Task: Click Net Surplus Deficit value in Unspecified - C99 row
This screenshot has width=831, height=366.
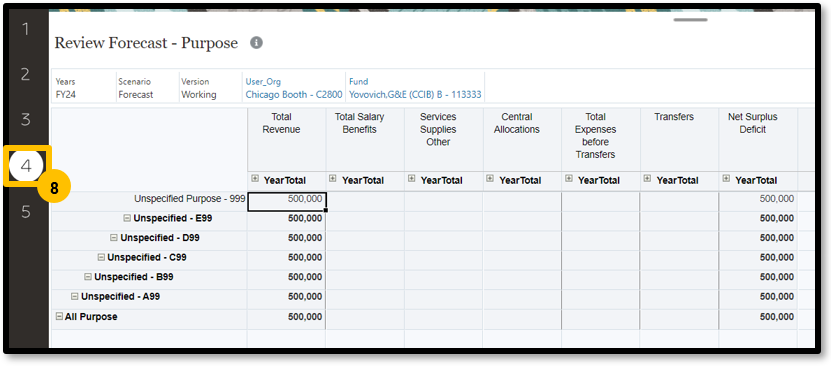Action: pyautogui.click(x=777, y=257)
